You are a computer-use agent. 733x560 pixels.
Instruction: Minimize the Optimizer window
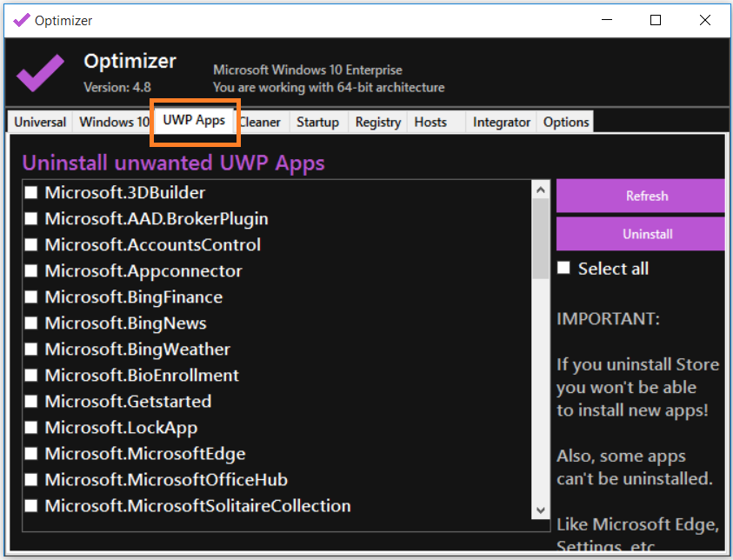click(607, 20)
